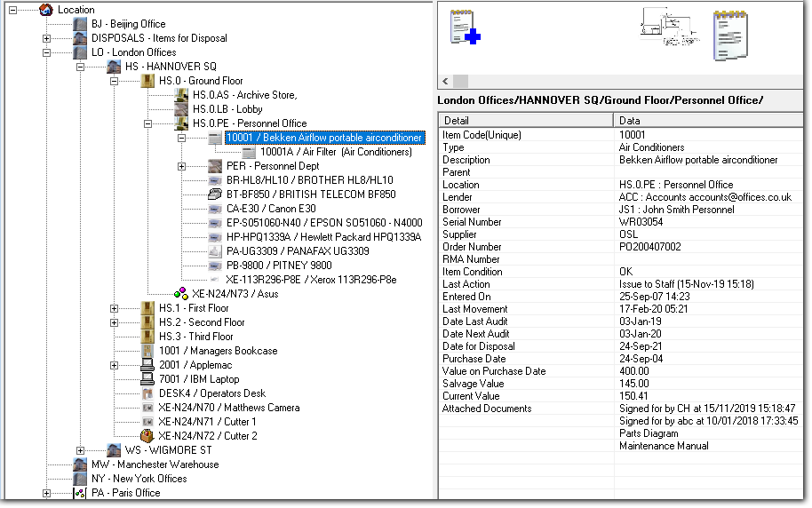Click the Lobby room icon

181,109
